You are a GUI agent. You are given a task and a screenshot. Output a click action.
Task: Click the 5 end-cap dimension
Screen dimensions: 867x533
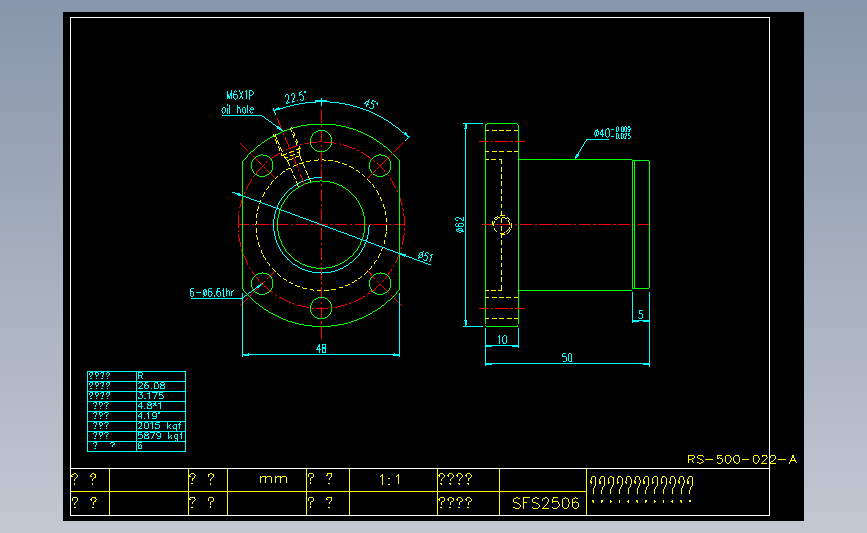pyautogui.click(x=641, y=315)
